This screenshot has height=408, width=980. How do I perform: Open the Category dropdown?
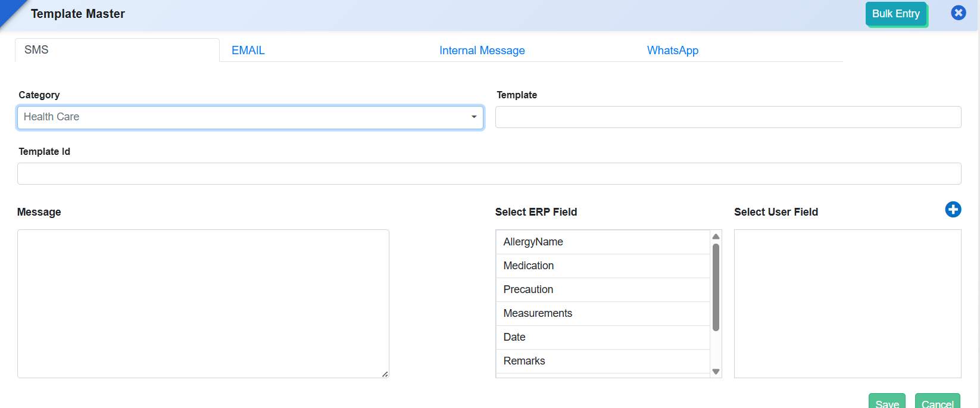tap(250, 117)
